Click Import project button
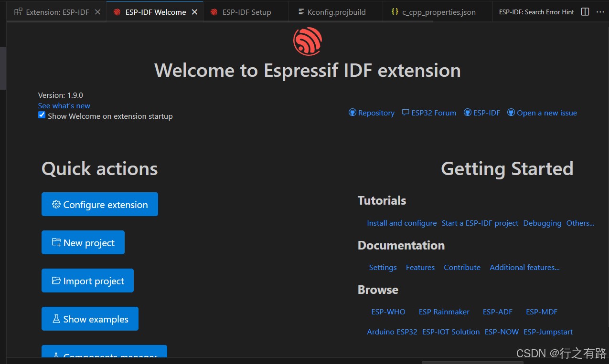Image resolution: width=609 pixels, height=364 pixels. pos(87,281)
